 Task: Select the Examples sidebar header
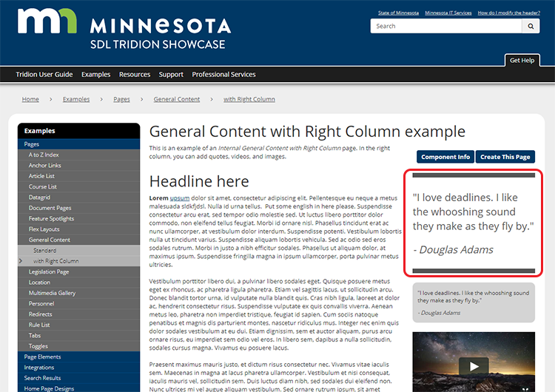click(79, 131)
